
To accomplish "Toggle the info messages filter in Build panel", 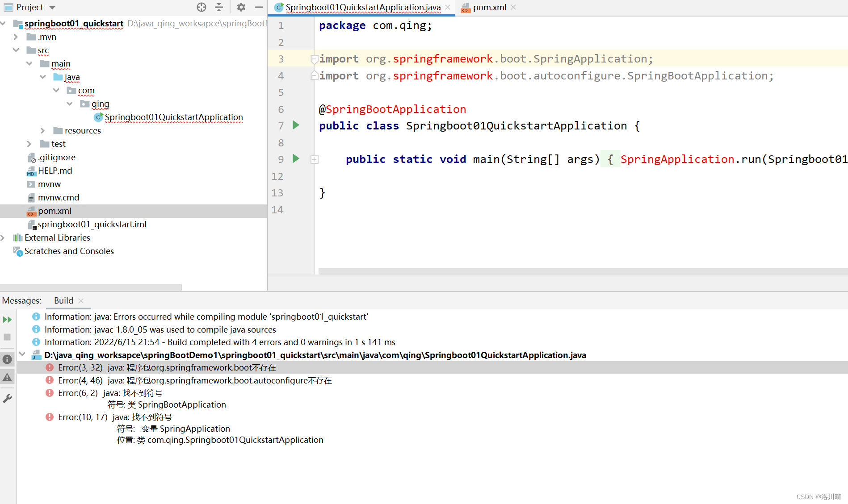I will [x=7, y=359].
